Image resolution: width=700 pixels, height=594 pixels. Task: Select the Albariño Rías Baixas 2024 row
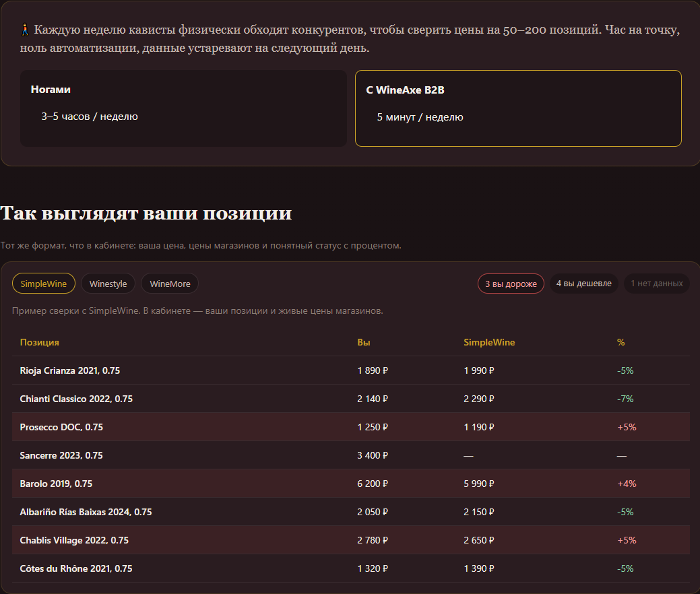pyautogui.click(x=351, y=512)
